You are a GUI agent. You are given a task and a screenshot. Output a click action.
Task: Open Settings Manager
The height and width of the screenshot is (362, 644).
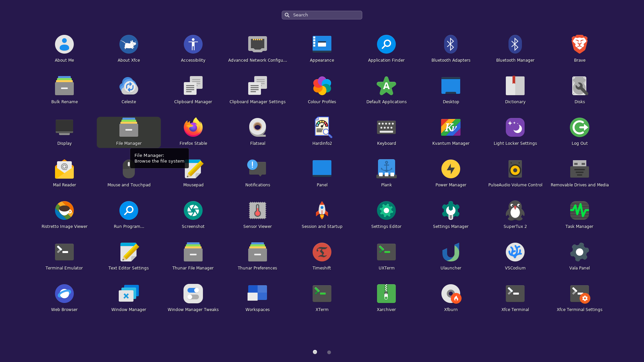point(451,215)
